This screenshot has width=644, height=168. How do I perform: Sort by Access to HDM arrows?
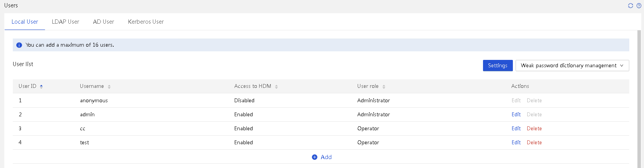tap(277, 87)
